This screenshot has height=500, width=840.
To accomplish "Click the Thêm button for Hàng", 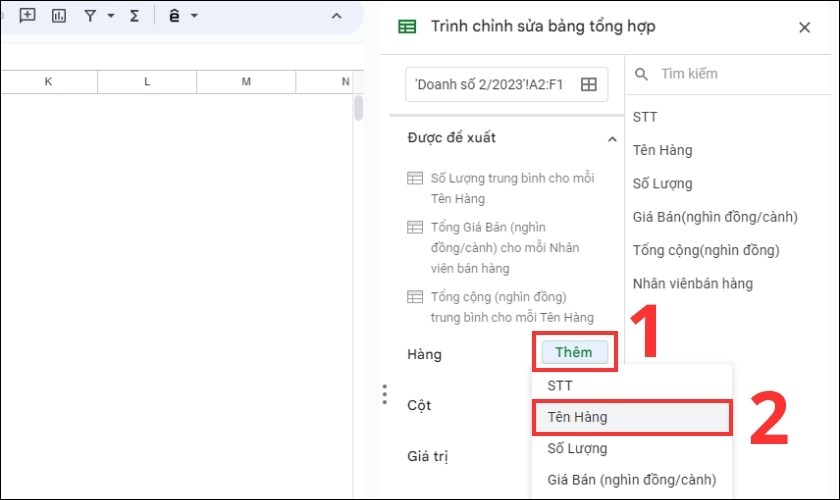I will [x=574, y=352].
